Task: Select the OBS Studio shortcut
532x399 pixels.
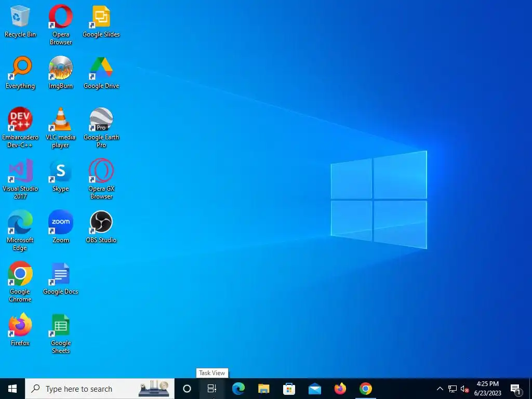Action: click(101, 227)
